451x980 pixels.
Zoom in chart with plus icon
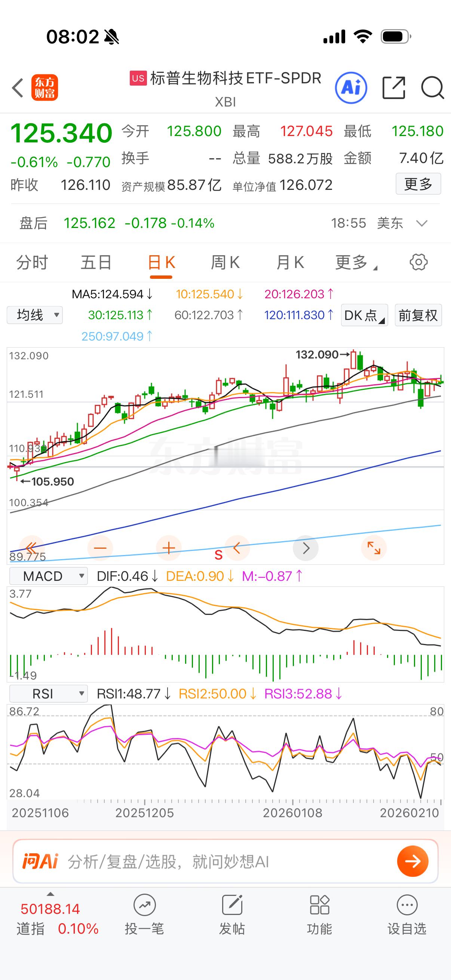tap(169, 548)
